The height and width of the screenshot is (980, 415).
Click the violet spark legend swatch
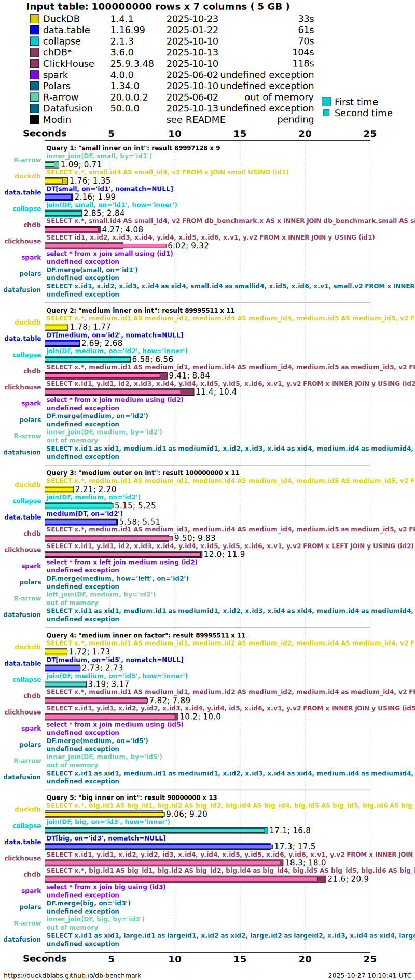(34, 75)
